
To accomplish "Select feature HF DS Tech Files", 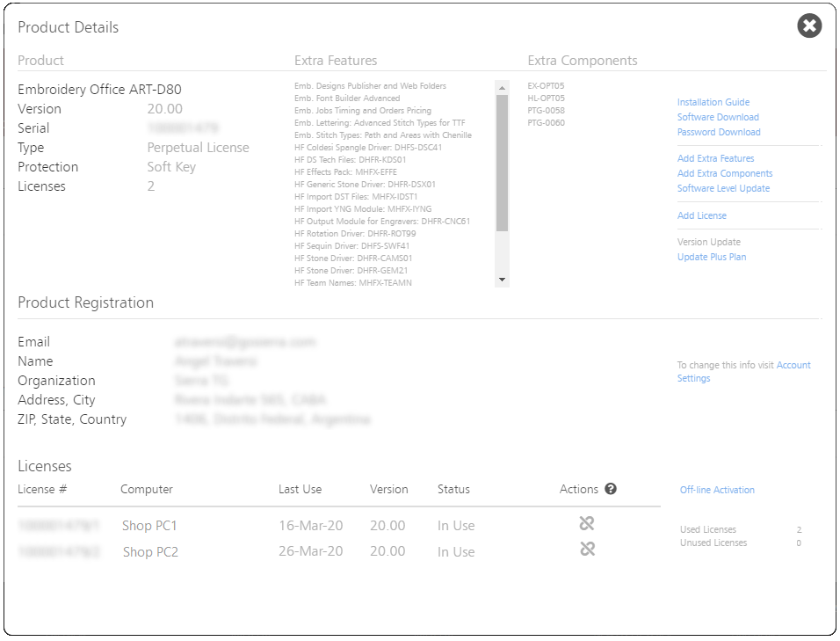I will (351, 160).
